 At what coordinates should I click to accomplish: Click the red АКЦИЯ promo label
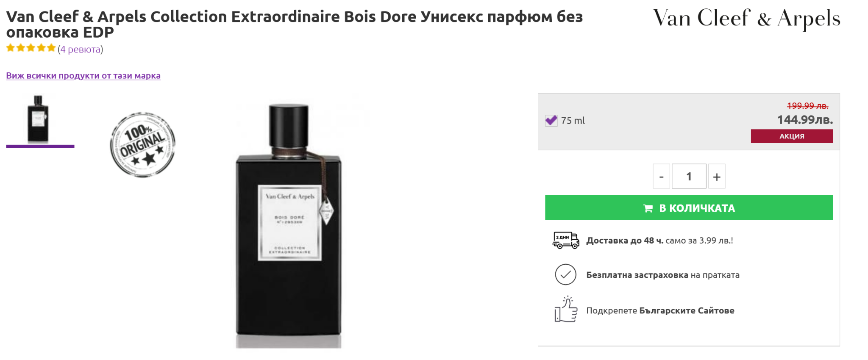pyautogui.click(x=791, y=136)
